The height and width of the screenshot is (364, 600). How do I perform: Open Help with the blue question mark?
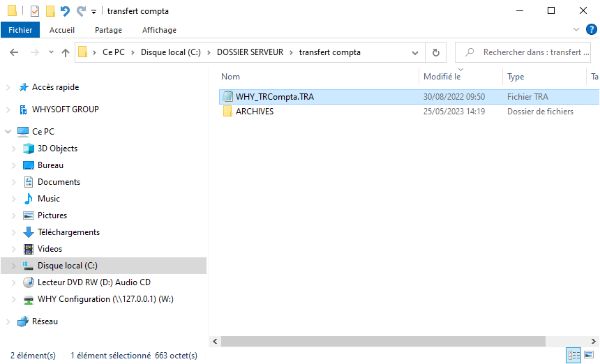(x=591, y=29)
